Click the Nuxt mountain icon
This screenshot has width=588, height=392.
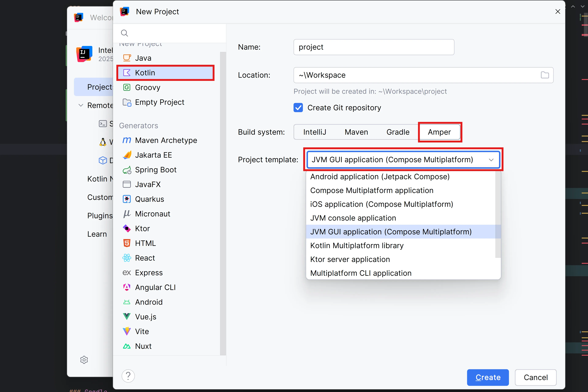pyautogui.click(x=127, y=346)
